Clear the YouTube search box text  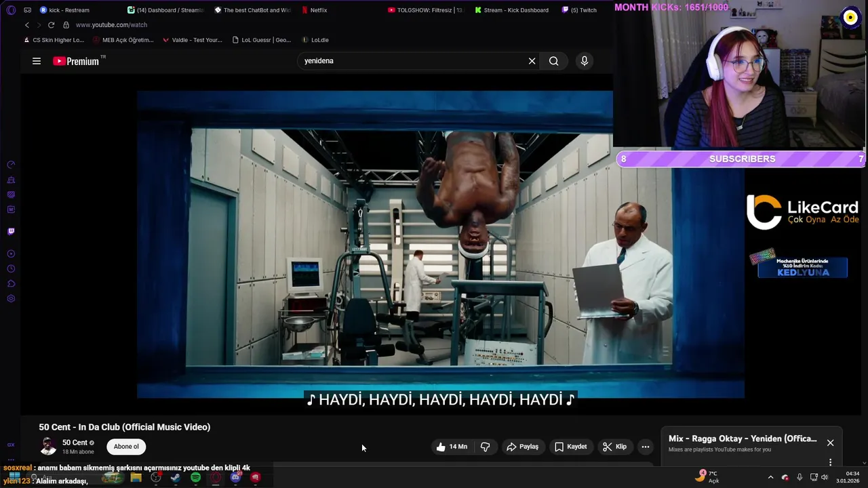[532, 61]
